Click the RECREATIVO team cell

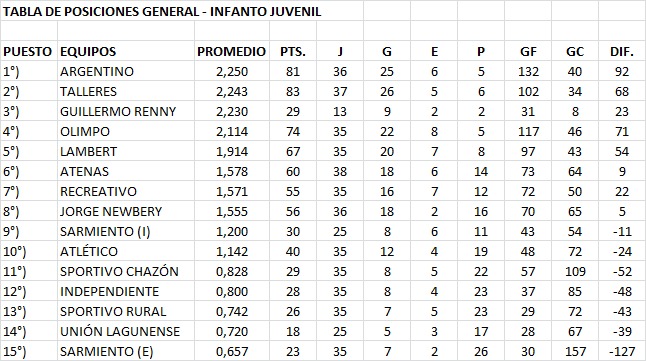point(126,191)
